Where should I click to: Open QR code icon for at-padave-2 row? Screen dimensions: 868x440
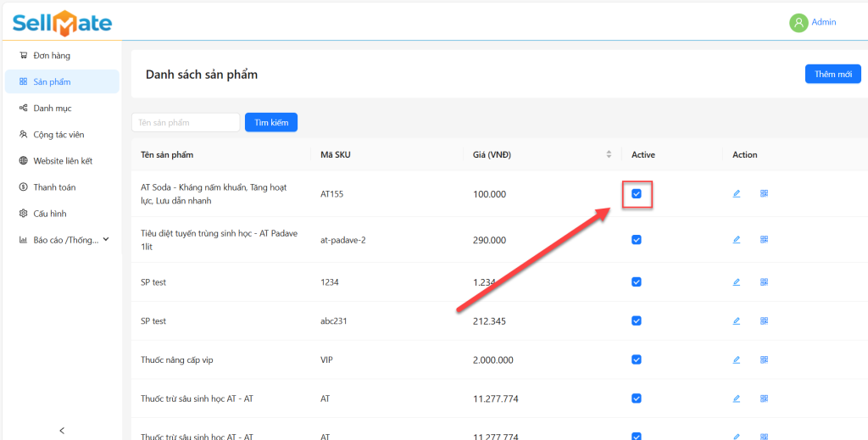[x=764, y=240]
